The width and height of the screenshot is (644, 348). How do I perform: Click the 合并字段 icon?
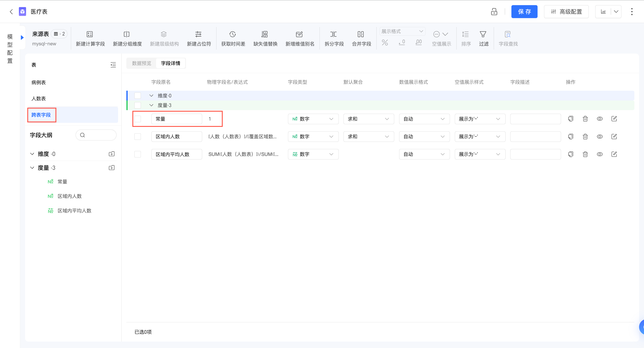click(361, 34)
